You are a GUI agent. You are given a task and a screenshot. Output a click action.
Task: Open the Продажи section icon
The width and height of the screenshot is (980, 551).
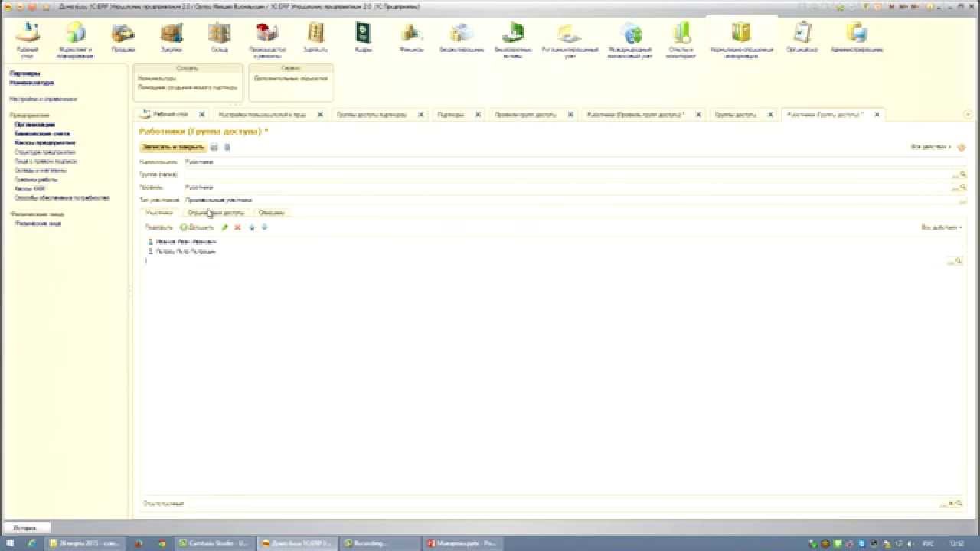click(x=122, y=37)
